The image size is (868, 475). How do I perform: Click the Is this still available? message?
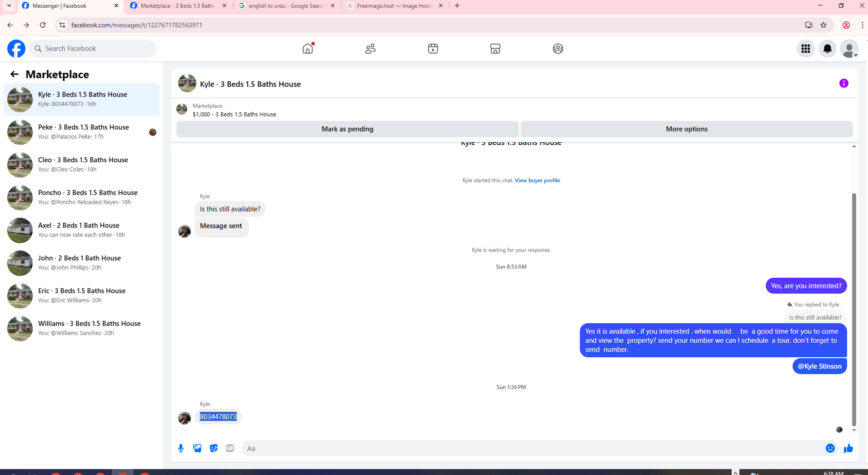click(230, 209)
